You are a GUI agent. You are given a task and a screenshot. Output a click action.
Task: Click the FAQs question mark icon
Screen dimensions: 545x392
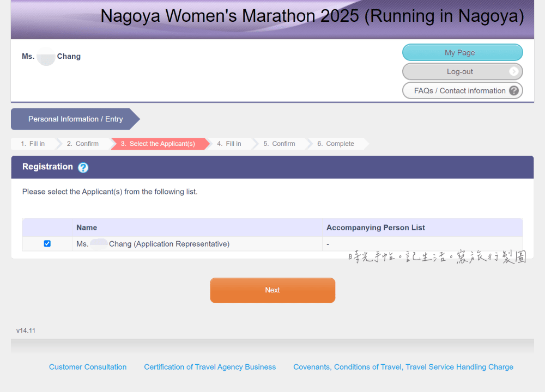(x=514, y=90)
